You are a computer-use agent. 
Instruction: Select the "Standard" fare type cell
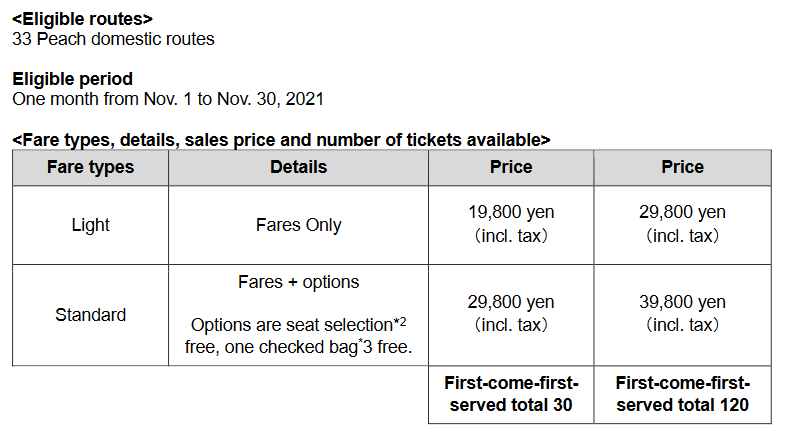point(90,315)
